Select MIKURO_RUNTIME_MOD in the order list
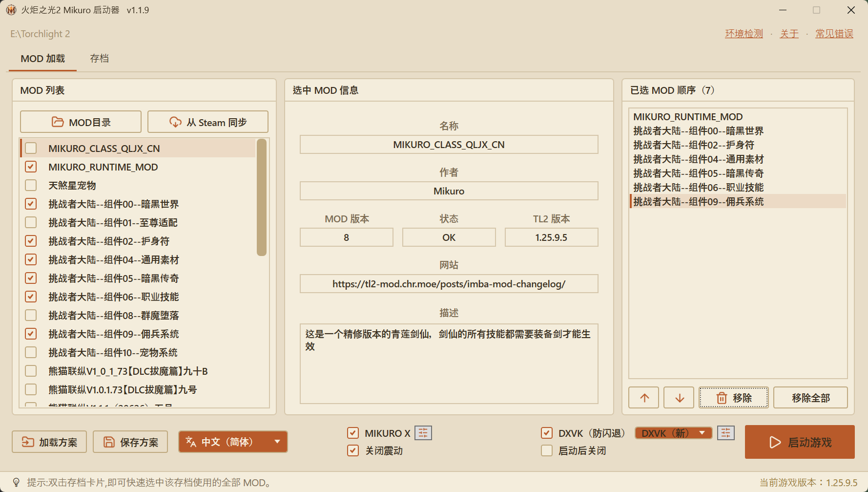The width and height of the screenshot is (868, 492). click(738, 117)
